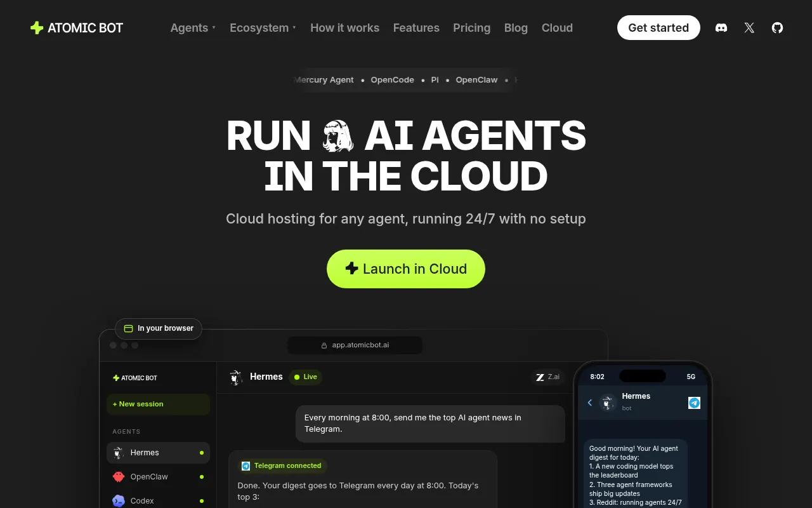The image size is (812, 508).
Task: Click the hero headline agent mascot icon
Action: pos(337,136)
